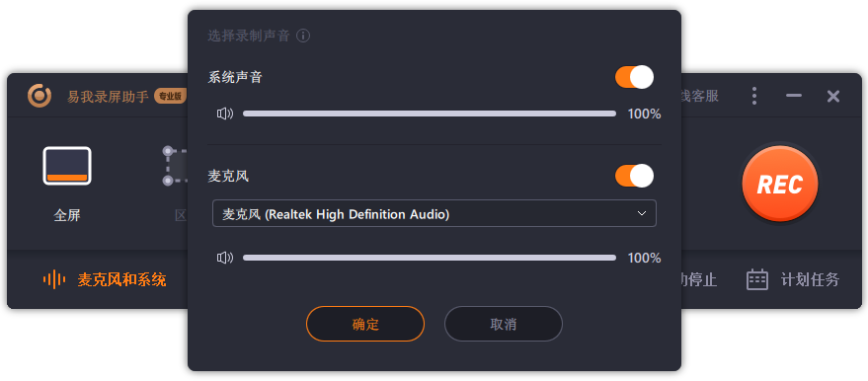Click the 计划任务 label

tap(810, 279)
